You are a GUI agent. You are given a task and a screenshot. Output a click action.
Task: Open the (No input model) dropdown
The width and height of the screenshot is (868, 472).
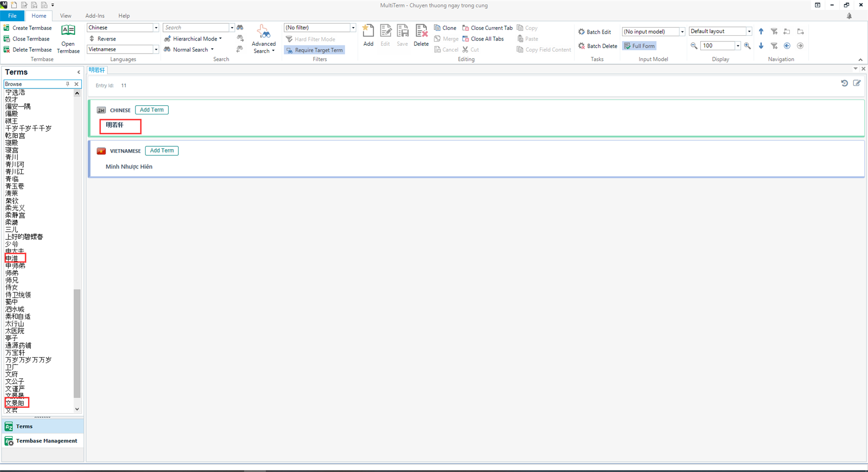pyautogui.click(x=682, y=31)
